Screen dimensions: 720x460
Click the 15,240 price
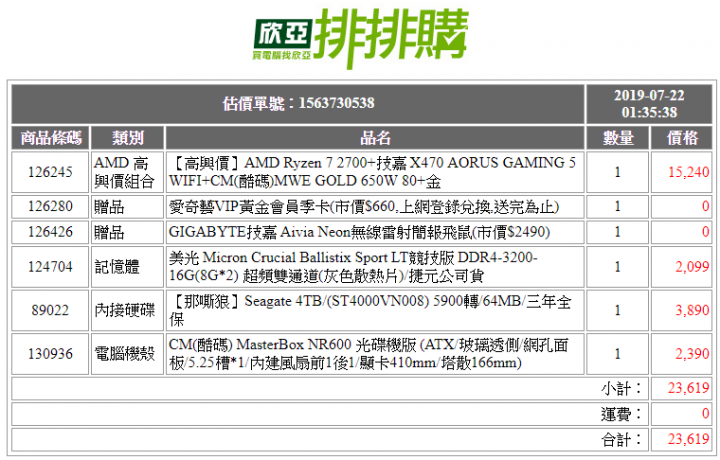(688, 172)
